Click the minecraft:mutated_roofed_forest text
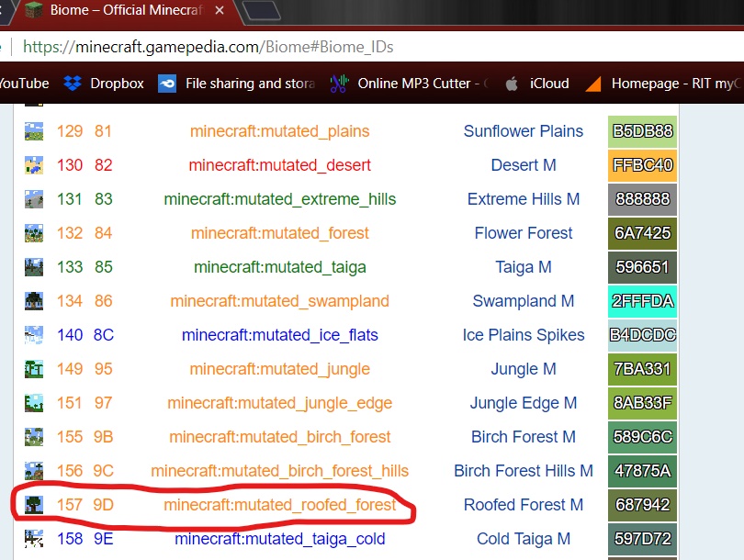The height and width of the screenshot is (560, 744). click(x=279, y=505)
